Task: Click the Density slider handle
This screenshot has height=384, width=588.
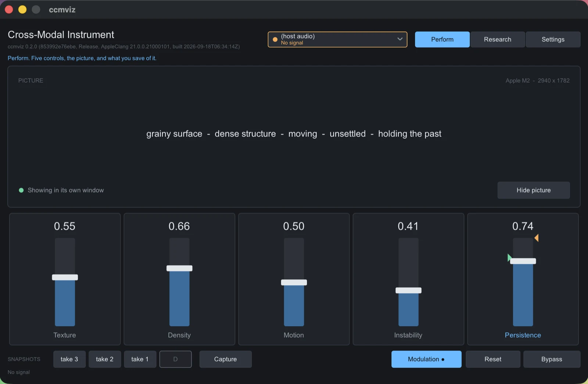Action: pos(179,268)
